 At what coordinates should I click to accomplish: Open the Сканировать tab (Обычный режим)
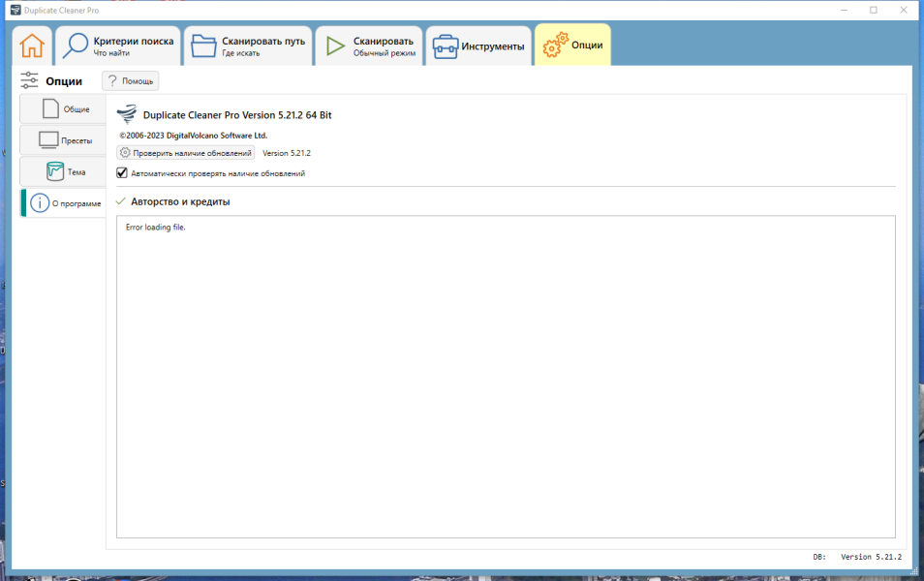pos(369,46)
